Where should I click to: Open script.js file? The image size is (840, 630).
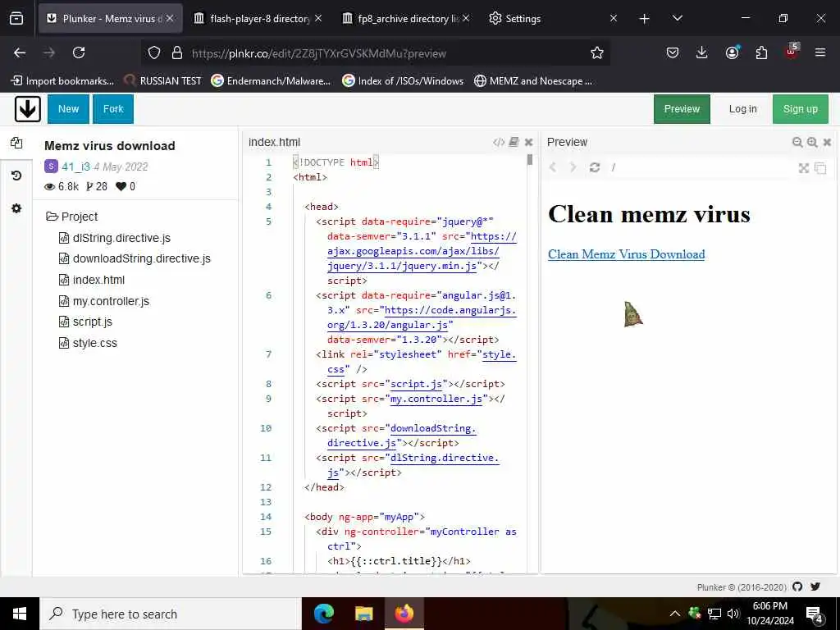(x=85, y=322)
